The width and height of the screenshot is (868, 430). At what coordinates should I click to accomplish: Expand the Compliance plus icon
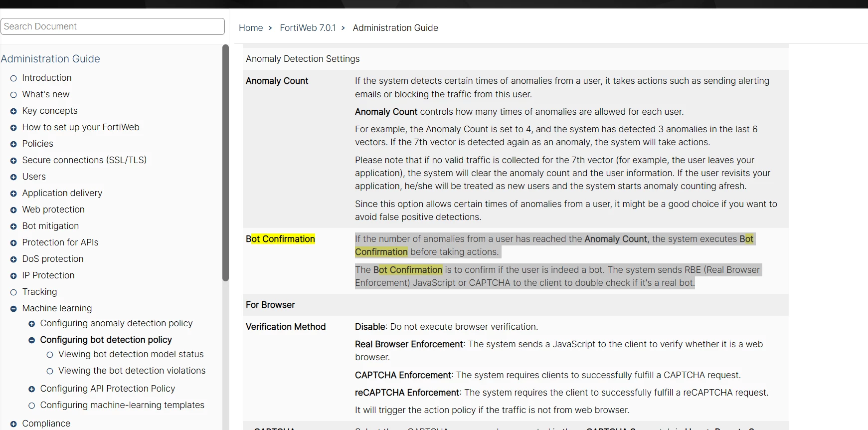[13, 424]
